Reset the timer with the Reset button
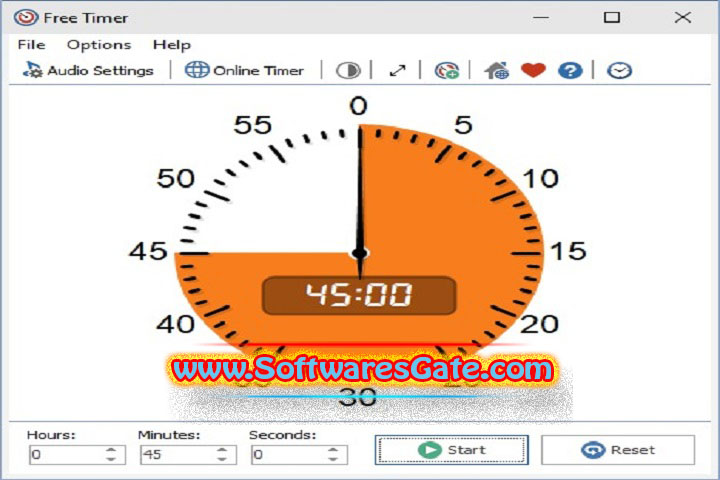Viewport: 720px width, 480px height. 618,450
